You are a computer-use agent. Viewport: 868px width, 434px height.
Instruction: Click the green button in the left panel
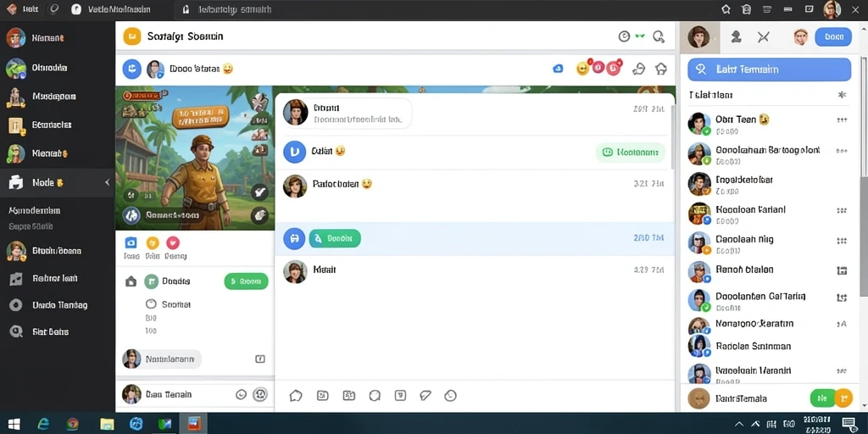click(247, 281)
